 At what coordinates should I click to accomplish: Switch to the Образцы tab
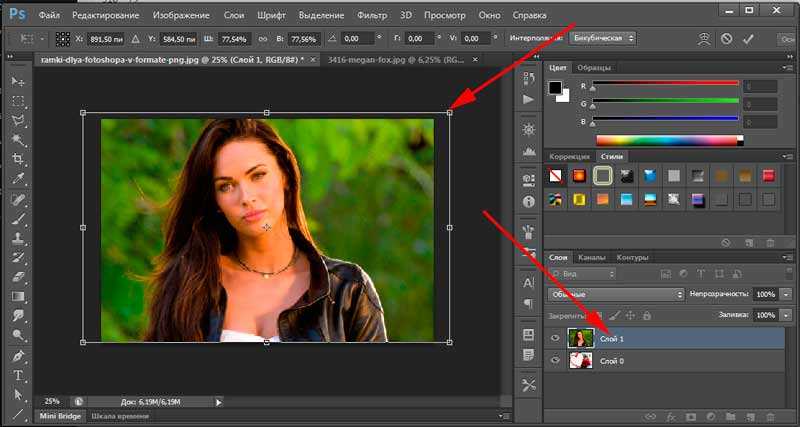point(594,67)
